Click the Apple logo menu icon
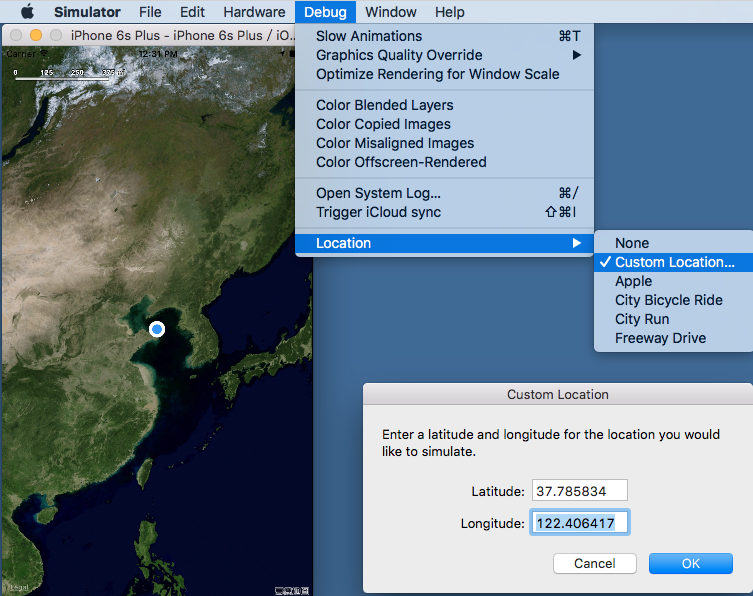 pos(27,12)
